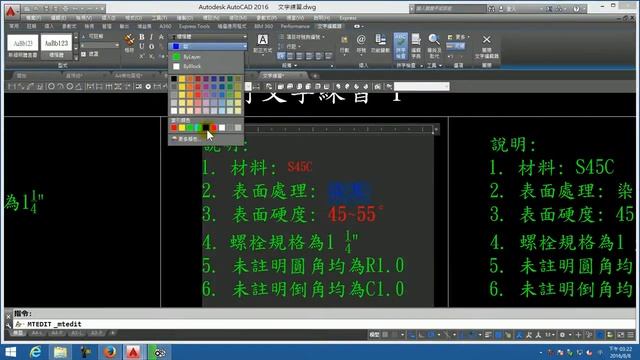
Task: Toggle Bold formatting
Action: (x=142, y=37)
